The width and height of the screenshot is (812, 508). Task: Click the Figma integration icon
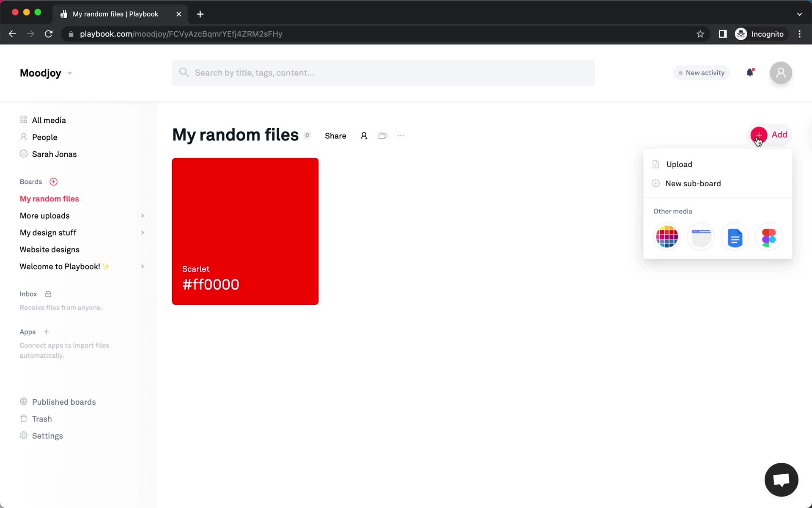769,237
